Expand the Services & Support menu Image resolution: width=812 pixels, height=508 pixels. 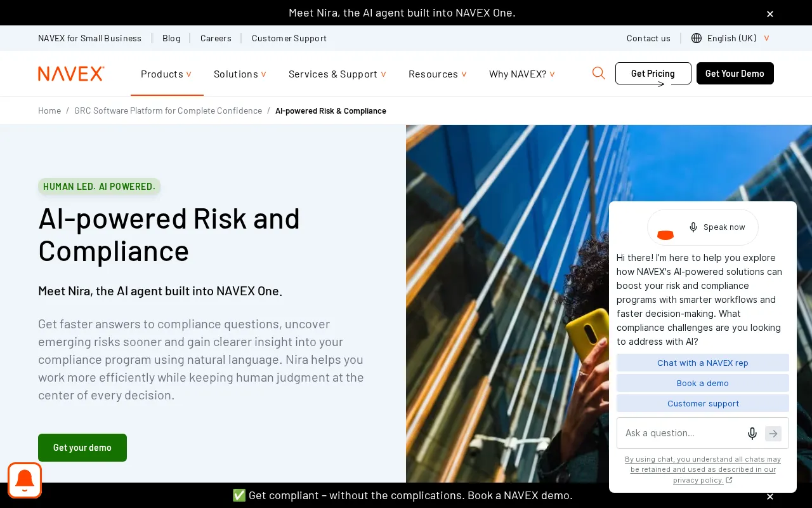pos(337,74)
